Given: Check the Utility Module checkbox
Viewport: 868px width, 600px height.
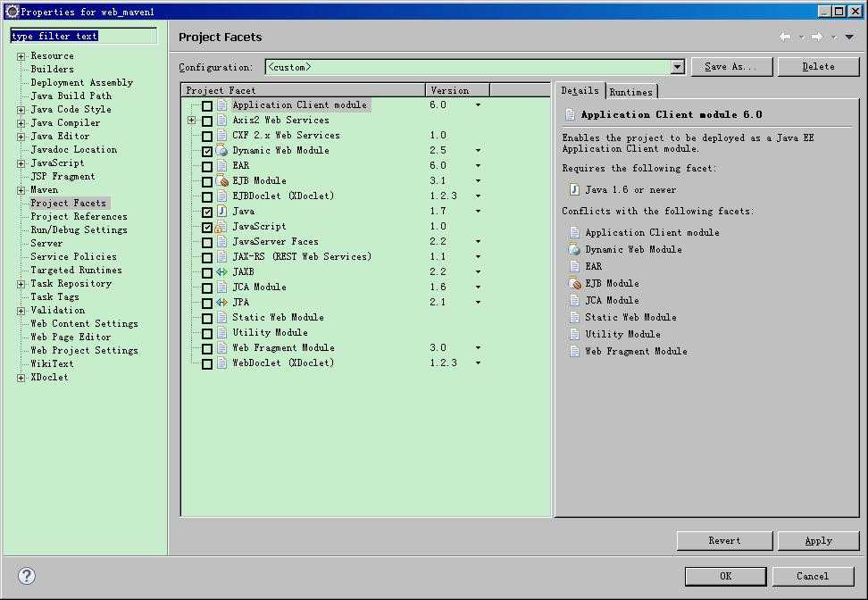Looking at the screenshot, I should [x=207, y=333].
